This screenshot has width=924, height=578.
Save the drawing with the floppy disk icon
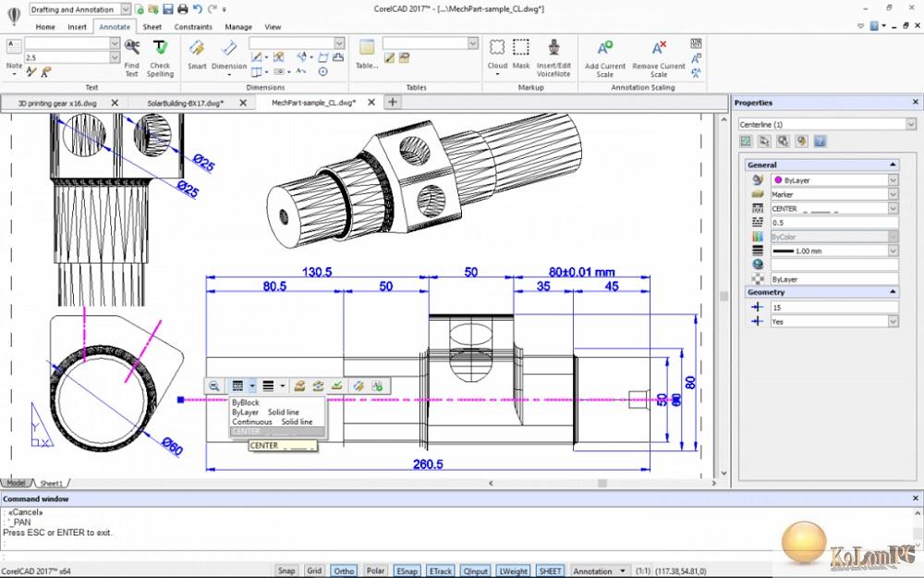click(168, 9)
